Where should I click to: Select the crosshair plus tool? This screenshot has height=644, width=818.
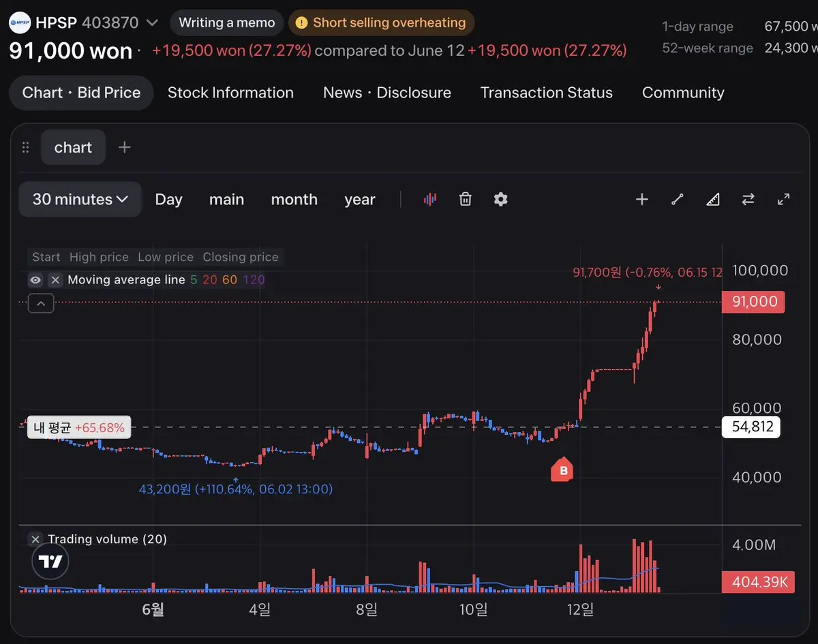point(641,199)
